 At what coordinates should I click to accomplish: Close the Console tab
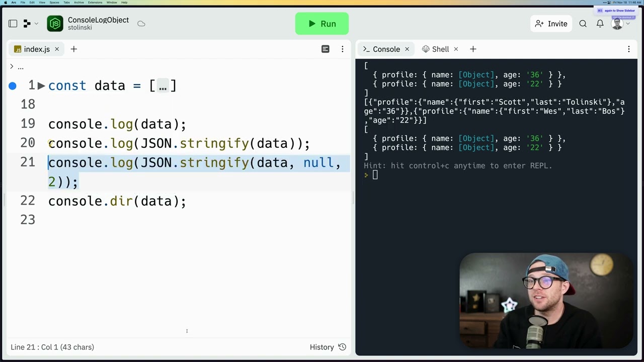407,49
